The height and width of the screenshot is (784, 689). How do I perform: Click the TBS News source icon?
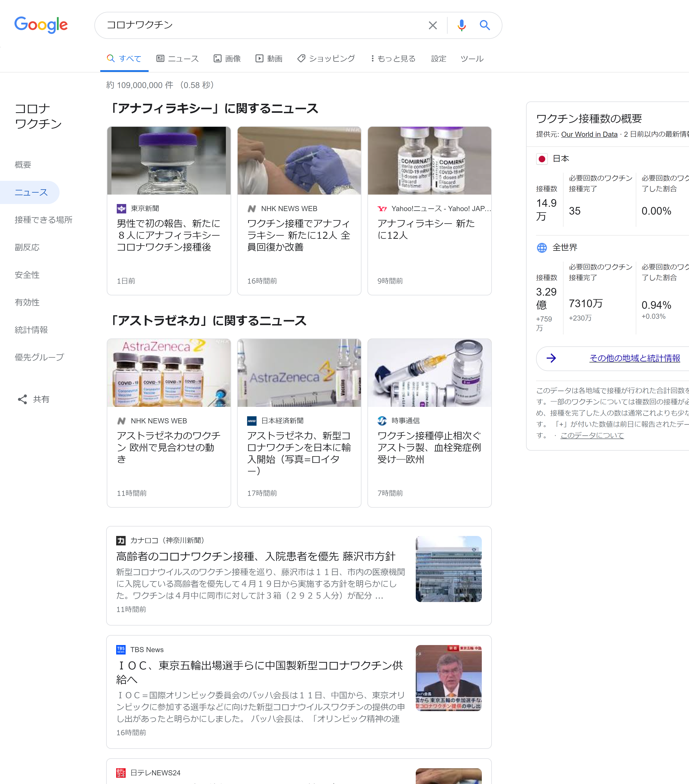[x=121, y=649]
